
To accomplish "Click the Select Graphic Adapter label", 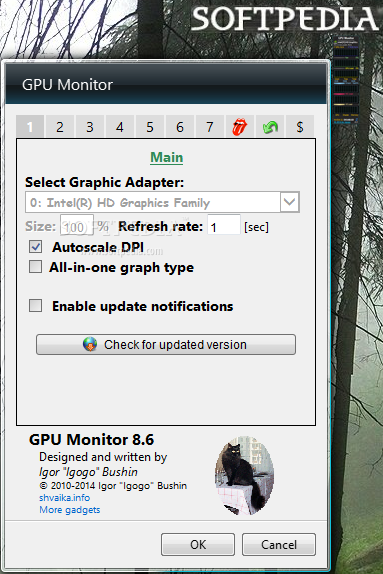I will (104, 182).
